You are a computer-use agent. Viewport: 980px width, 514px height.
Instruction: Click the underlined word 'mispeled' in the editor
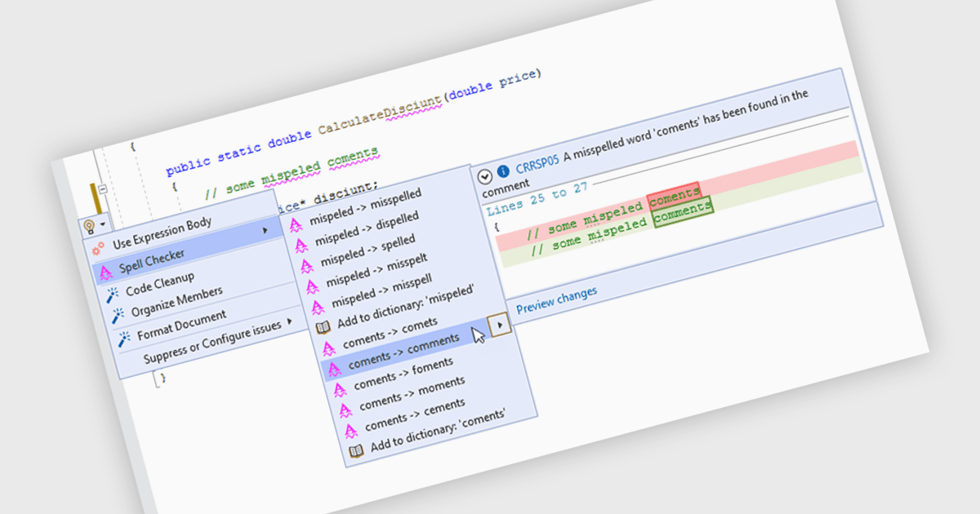[290, 175]
